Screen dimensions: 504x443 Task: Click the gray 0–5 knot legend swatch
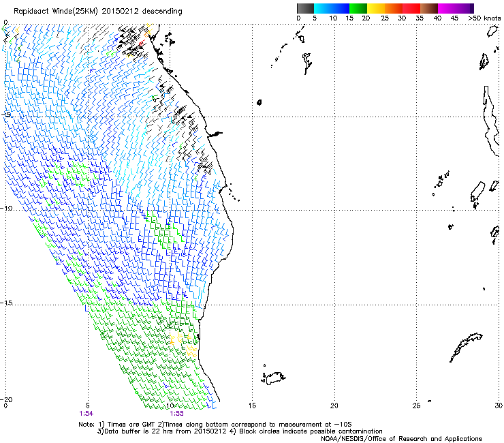pyautogui.click(x=305, y=8)
